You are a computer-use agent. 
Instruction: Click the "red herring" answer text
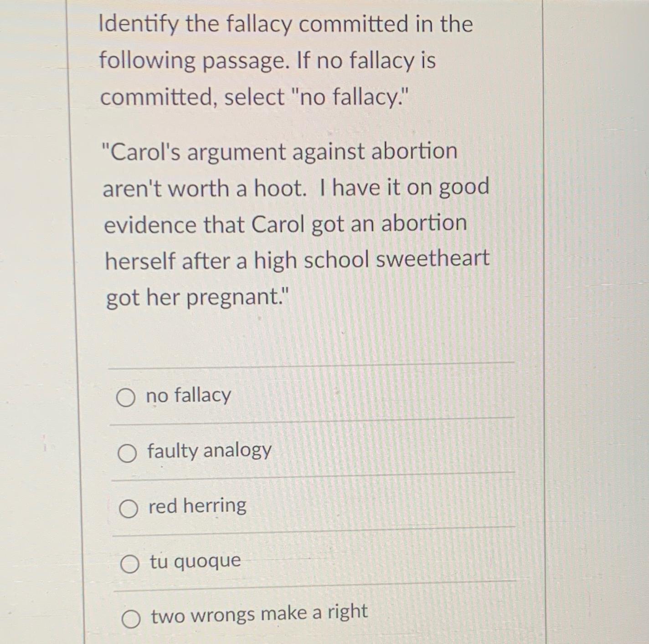tap(196, 506)
